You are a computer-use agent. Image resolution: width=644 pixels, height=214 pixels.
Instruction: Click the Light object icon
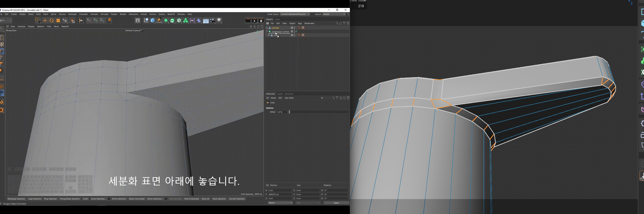click(x=219, y=21)
